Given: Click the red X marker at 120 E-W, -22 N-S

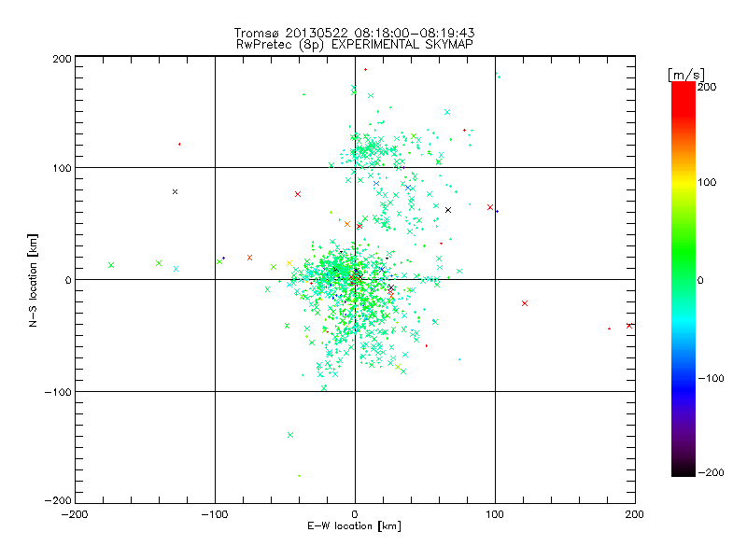Looking at the screenshot, I should 525,303.
